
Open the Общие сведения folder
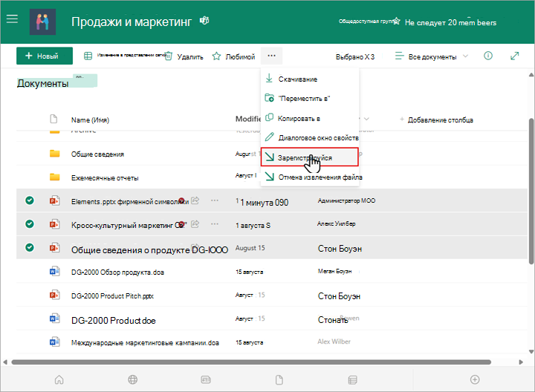pyautogui.click(x=97, y=154)
